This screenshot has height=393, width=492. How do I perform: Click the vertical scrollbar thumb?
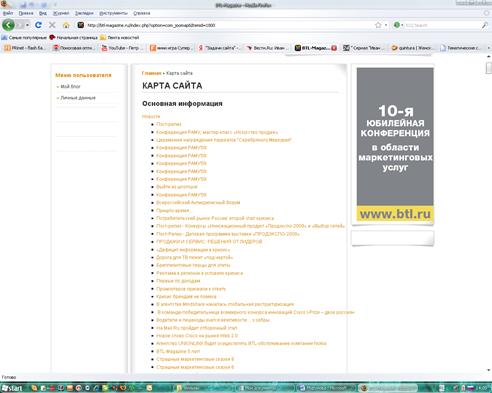489,68
